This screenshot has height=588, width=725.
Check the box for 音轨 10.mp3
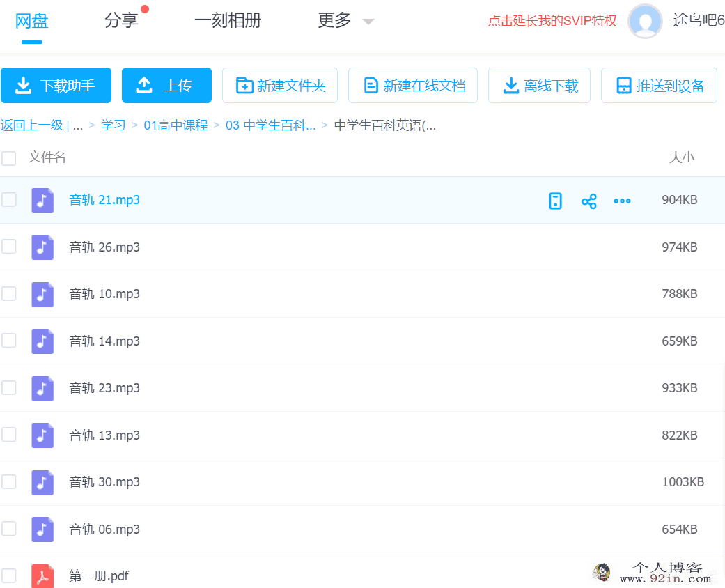(9, 294)
